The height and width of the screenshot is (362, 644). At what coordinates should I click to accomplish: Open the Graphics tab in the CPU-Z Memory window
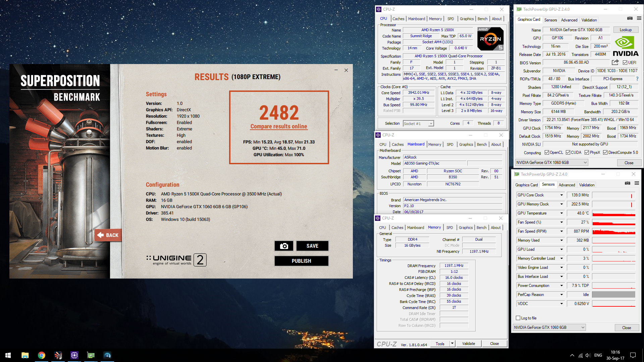pyautogui.click(x=466, y=228)
